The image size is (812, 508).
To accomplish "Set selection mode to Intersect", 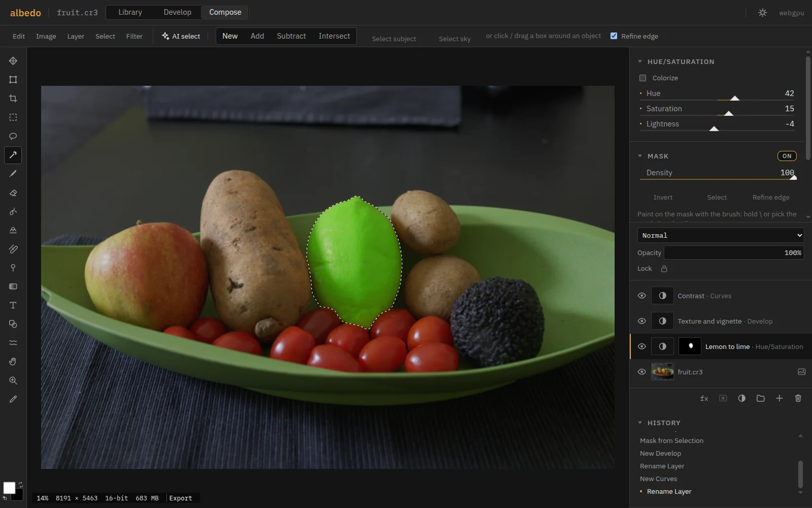I will coord(334,36).
